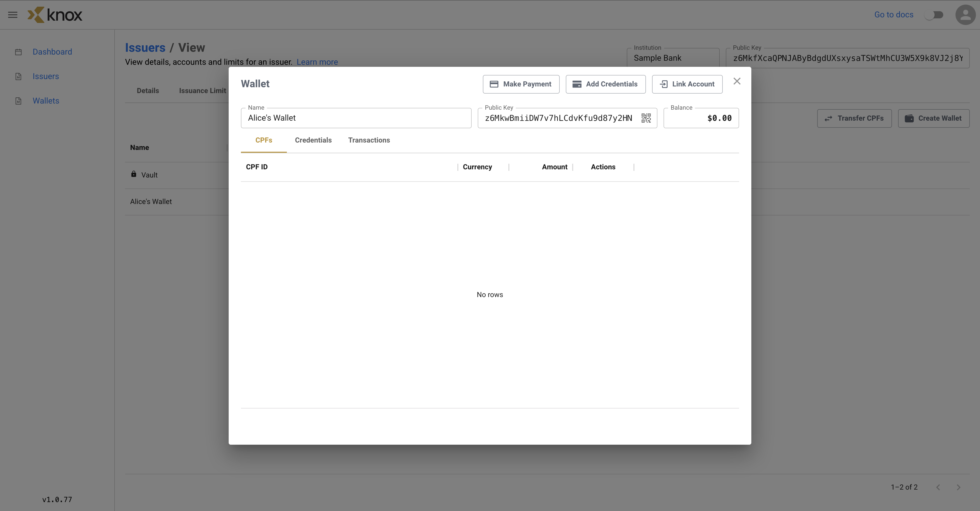The image size is (980, 511).
Task: Follow the Learn more link
Action: coord(317,62)
